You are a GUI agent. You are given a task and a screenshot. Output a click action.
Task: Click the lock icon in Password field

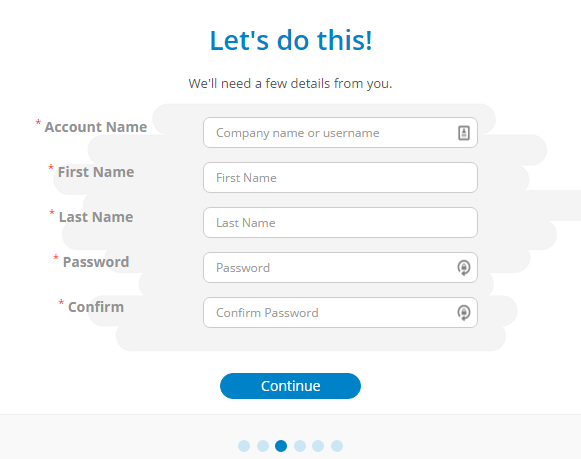pyautogui.click(x=464, y=267)
